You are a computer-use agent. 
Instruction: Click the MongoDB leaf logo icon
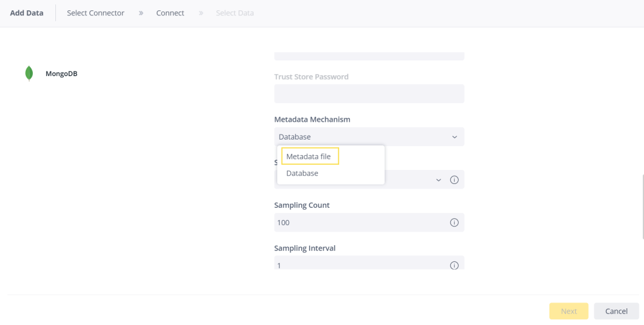tap(29, 73)
